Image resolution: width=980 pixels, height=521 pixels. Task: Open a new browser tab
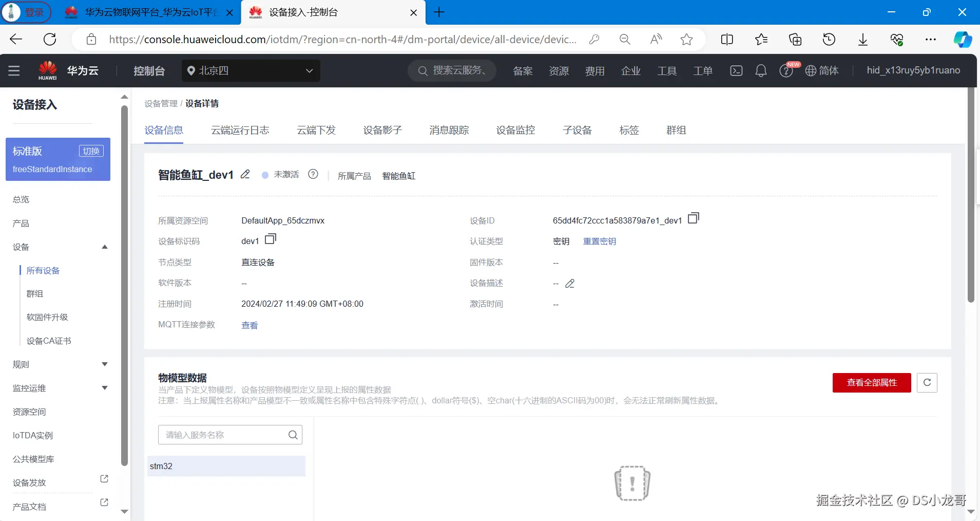439,12
